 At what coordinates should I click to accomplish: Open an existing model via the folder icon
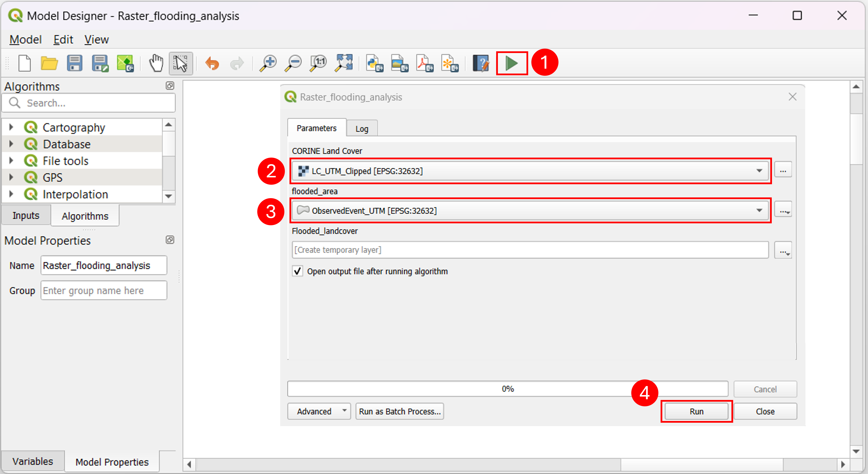tap(49, 63)
